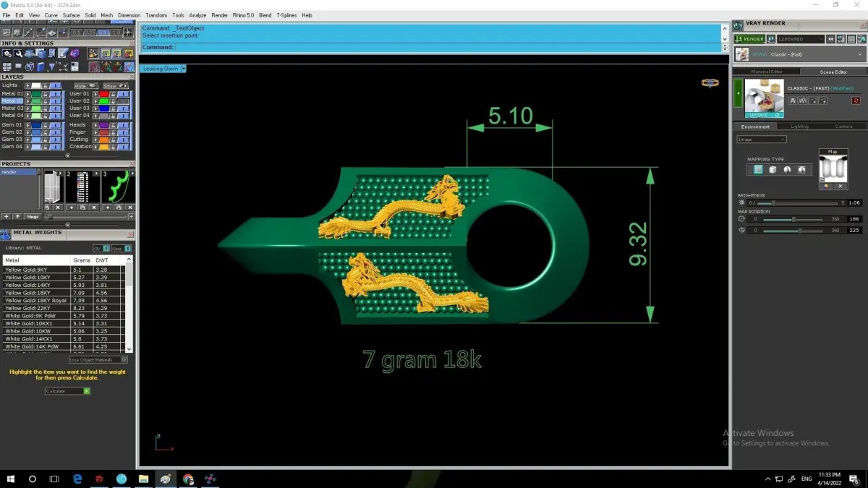
Task: Click the Task View taskbar icon
Action: click(54, 479)
